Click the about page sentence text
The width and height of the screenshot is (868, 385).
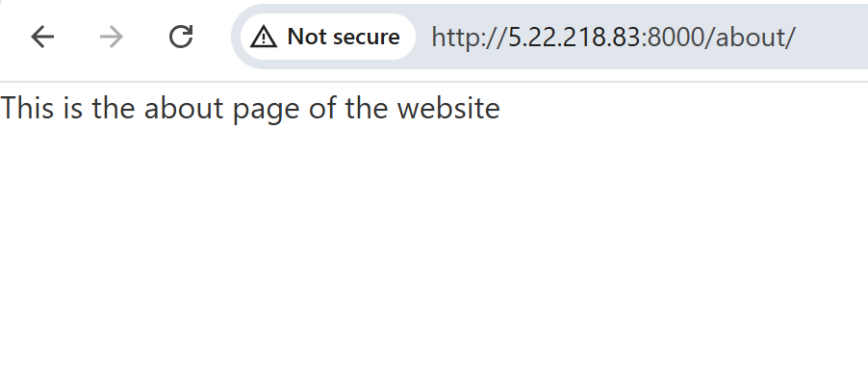[250, 109]
